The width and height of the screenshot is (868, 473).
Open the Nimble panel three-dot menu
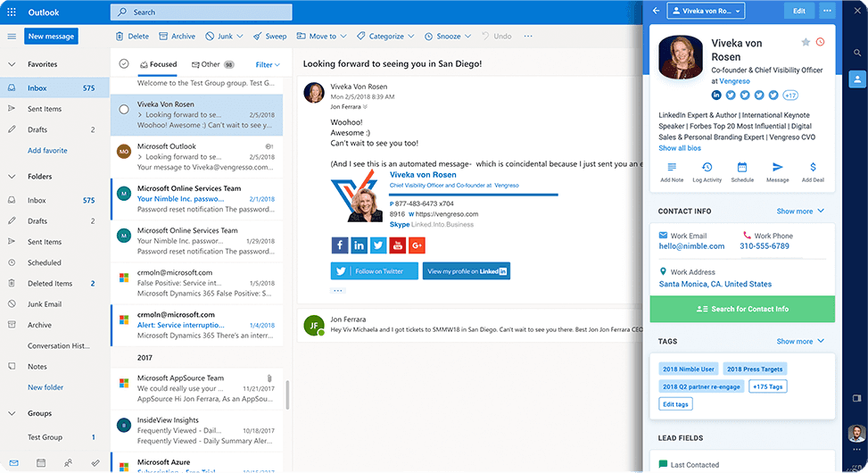tap(826, 11)
